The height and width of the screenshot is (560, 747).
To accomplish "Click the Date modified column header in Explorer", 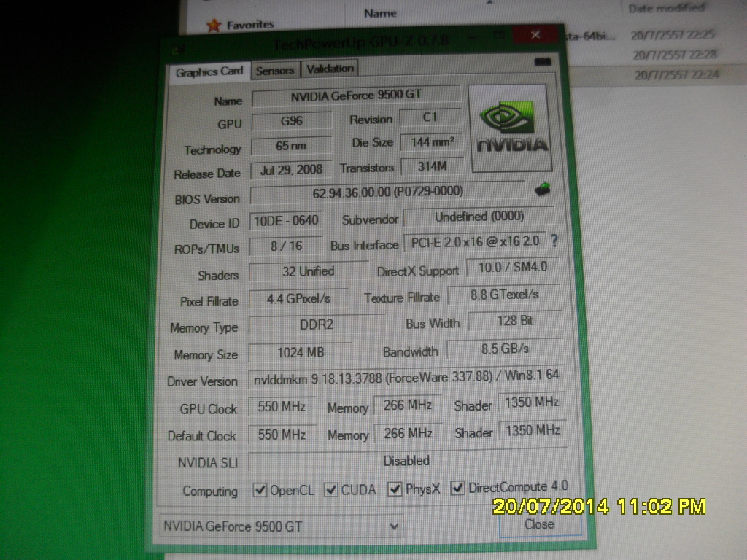I will (x=667, y=8).
